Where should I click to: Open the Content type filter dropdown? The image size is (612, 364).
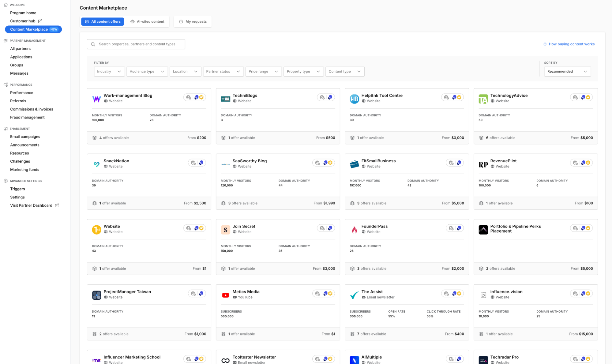click(345, 71)
